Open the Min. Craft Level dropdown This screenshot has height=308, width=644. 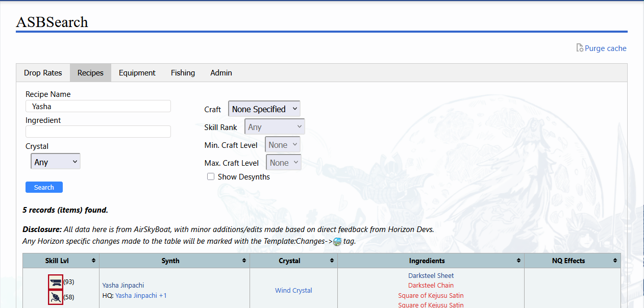pos(283,145)
